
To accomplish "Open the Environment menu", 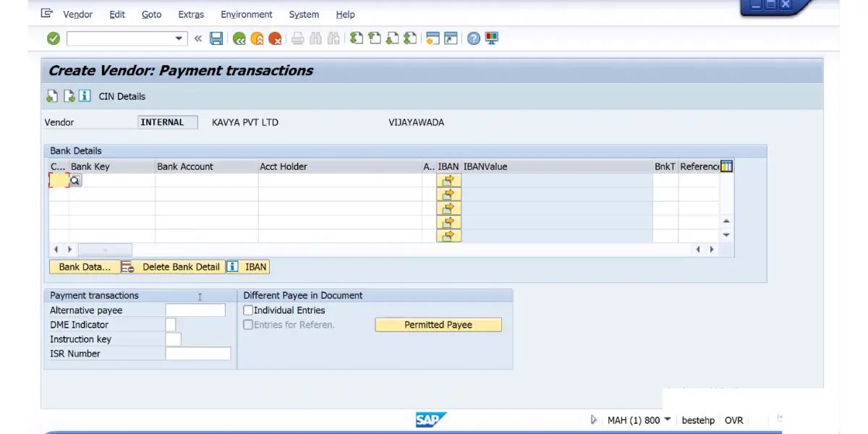I will click(247, 14).
